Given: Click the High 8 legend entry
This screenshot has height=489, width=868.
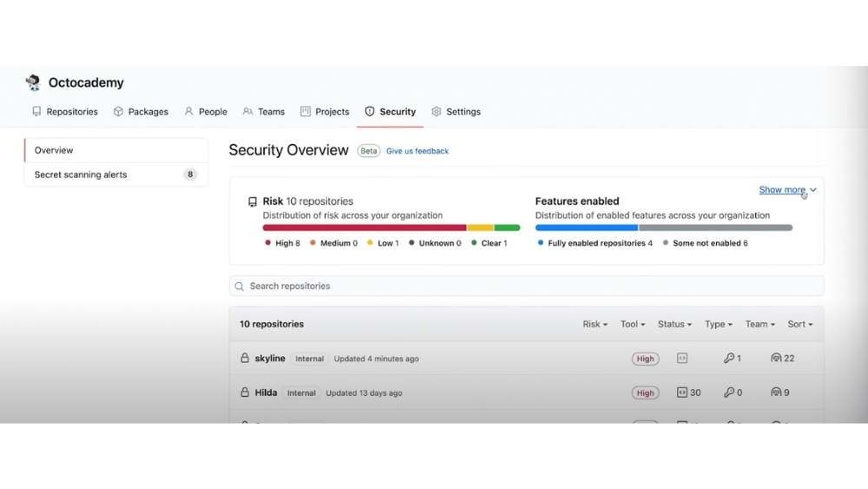Looking at the screenshot, I should pyautogui.click(x=282, y=243).
